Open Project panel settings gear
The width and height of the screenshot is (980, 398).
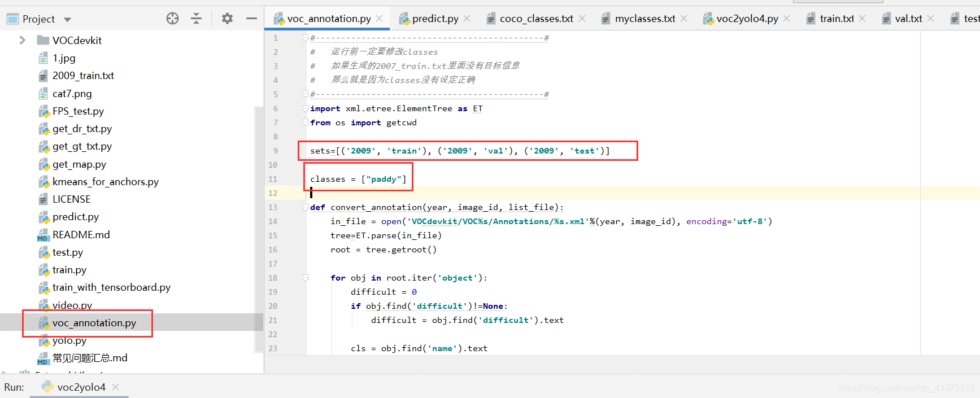click(x=227, y=19)
